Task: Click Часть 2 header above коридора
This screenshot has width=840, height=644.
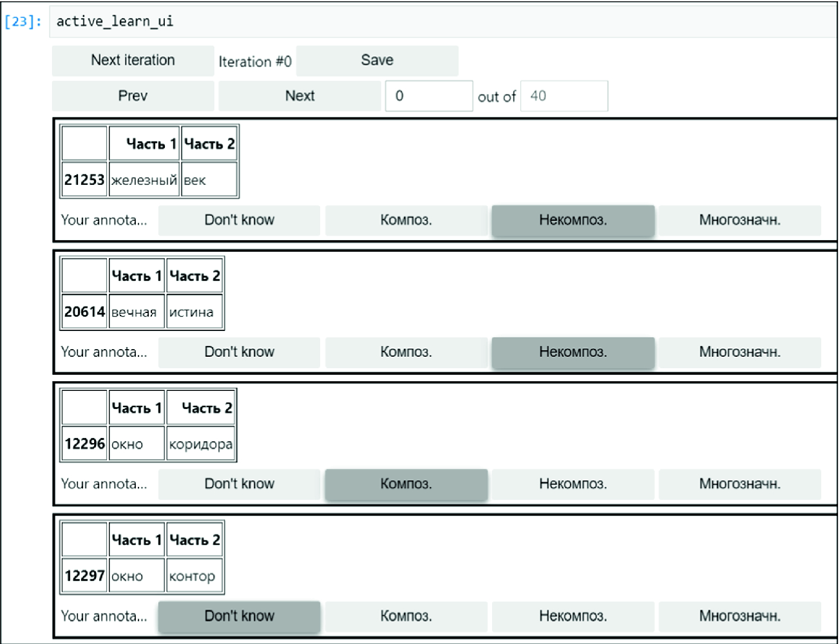Action: pos(201,408)
